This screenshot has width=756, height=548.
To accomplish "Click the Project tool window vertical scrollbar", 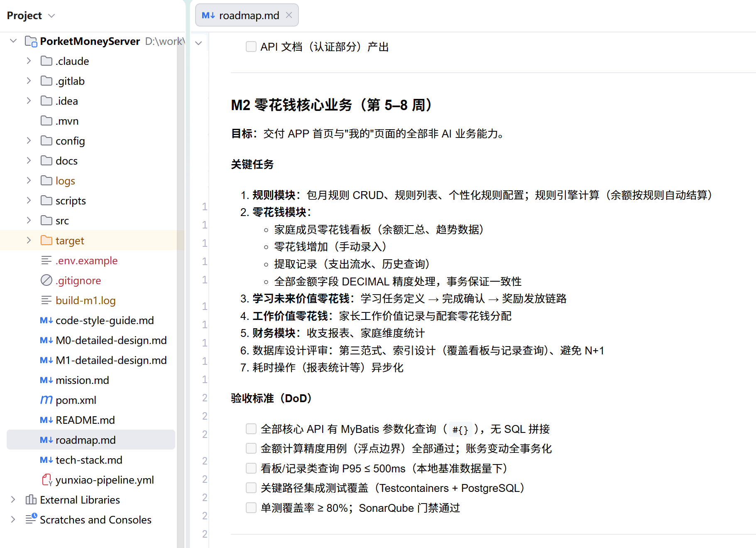I will pos(180,291).
